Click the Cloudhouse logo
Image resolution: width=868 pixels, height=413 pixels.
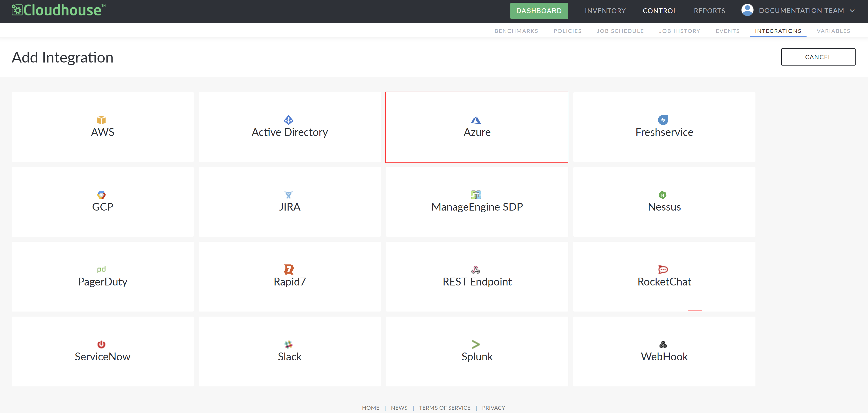point(59,10)
